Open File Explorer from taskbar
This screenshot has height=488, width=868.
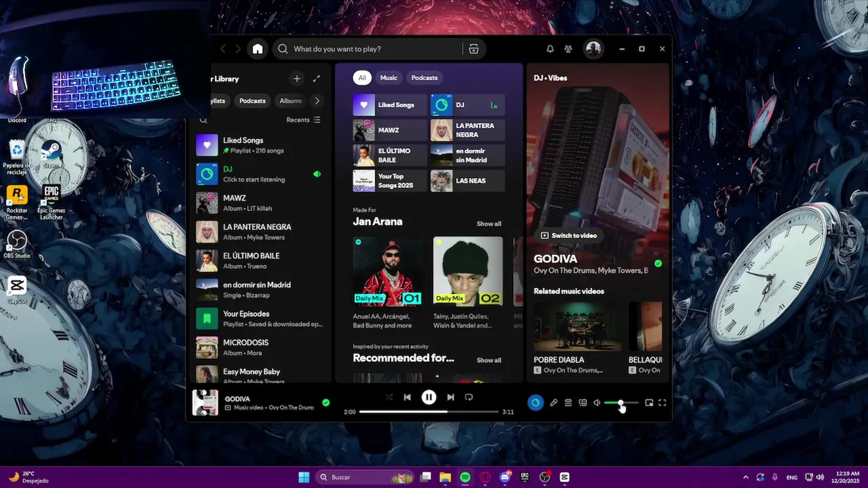445,477
